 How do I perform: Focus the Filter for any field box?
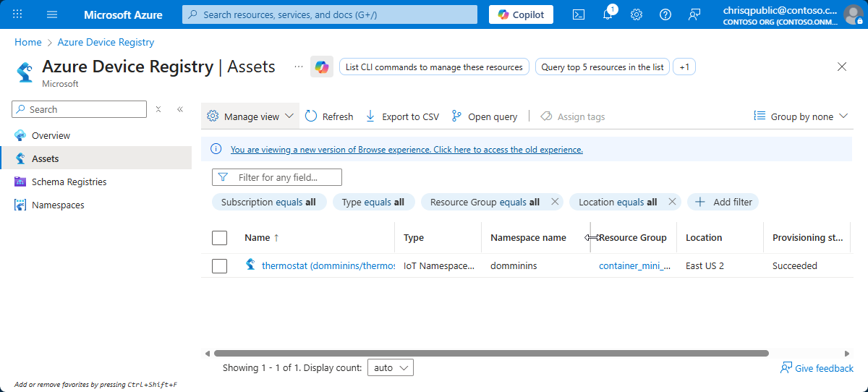tap(277, 177)
